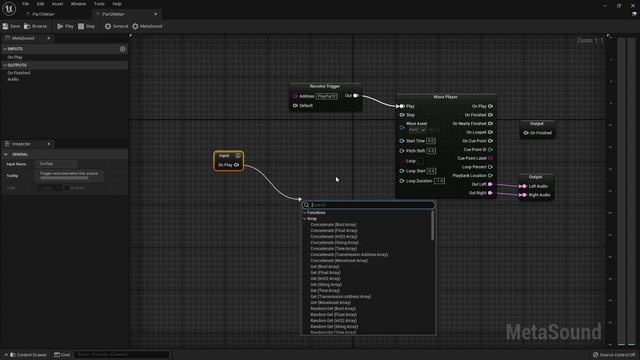Image resolution: width=640 pixels, height=360 pixels.
Task: Click the Receive Trigger Out pin
Action: [x=356, y=96]
